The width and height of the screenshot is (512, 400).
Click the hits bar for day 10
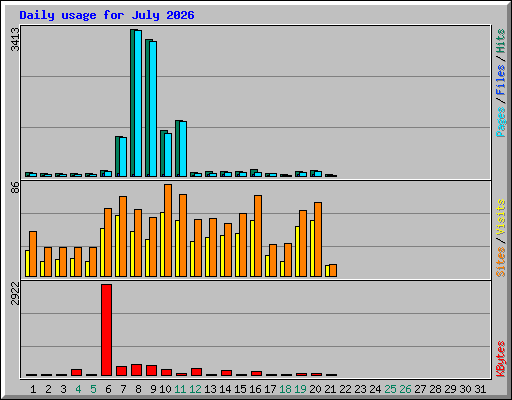pos(162,153)
